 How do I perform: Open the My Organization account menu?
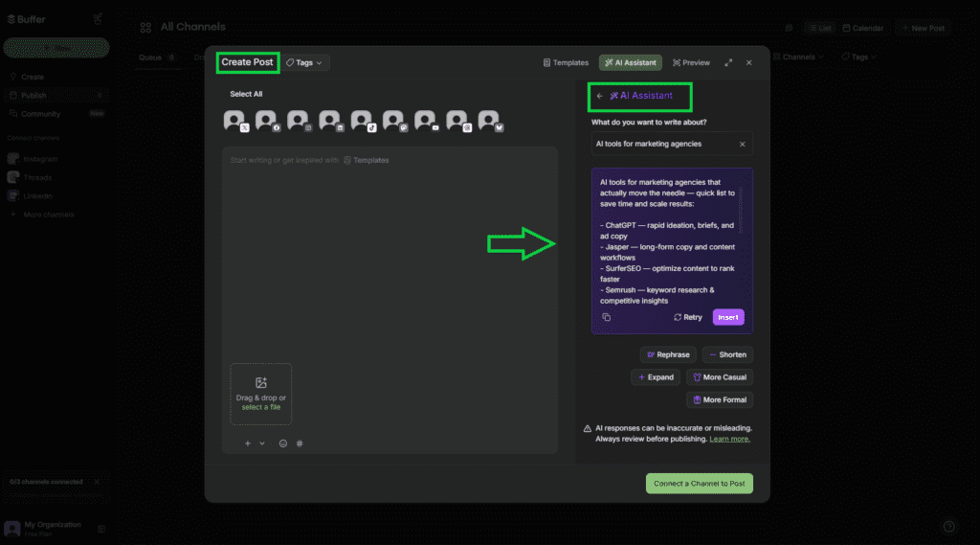click(55, 529)
